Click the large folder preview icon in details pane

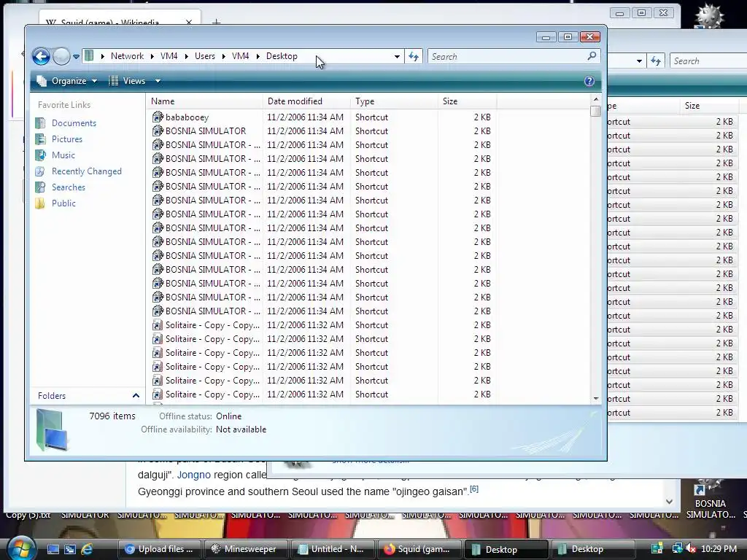[52, 430]
